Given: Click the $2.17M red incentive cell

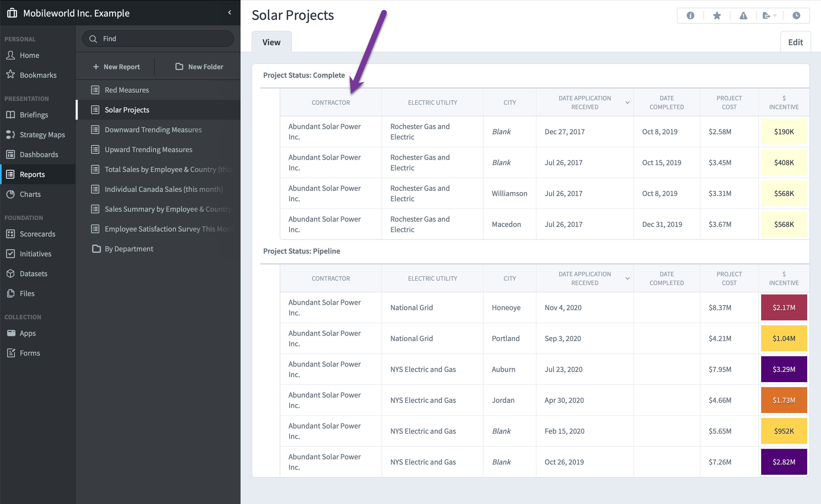Looking at the screenshot, I should point(784,307).
